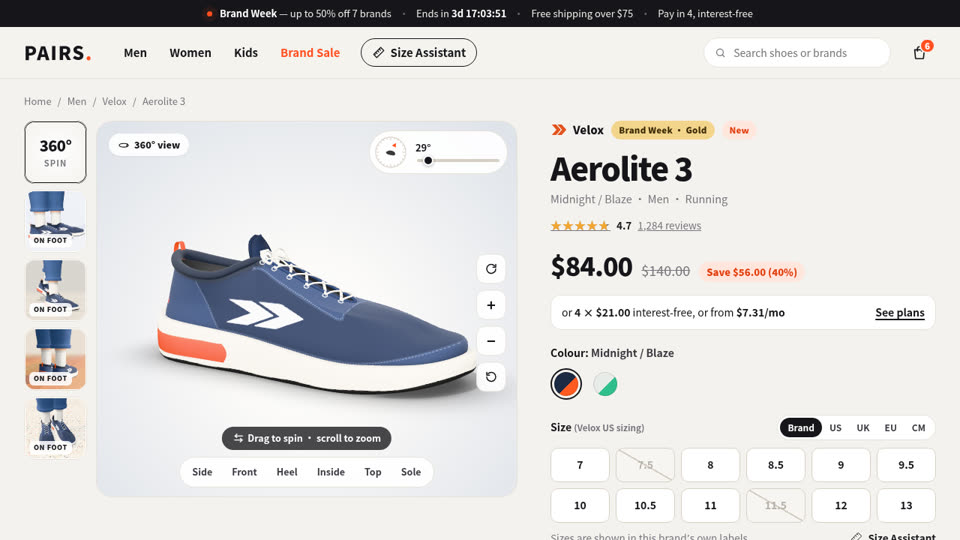960x540 pixels.
Task: Click the PAIRS logo
Action: [58, 53]
